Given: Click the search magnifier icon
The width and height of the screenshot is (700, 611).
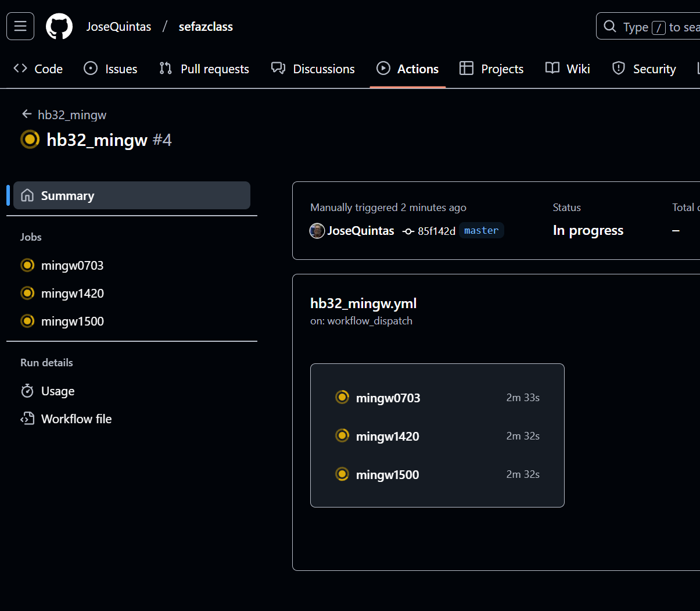Looking at the screenshot, I should [x=609, y=27].
